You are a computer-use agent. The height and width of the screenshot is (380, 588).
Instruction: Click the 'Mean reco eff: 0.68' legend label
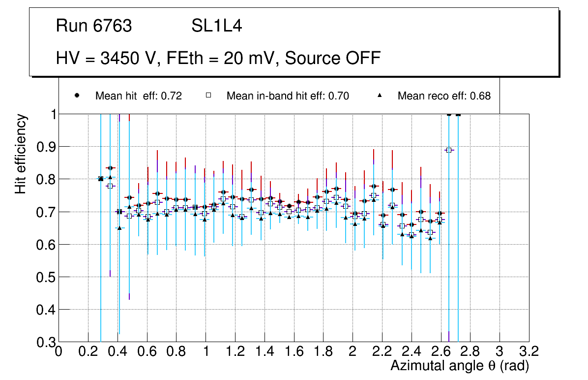[x=444, y=96]
